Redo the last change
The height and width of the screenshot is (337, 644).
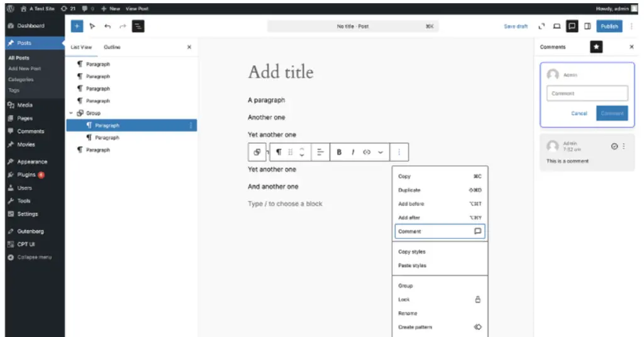tap(123, 26)
